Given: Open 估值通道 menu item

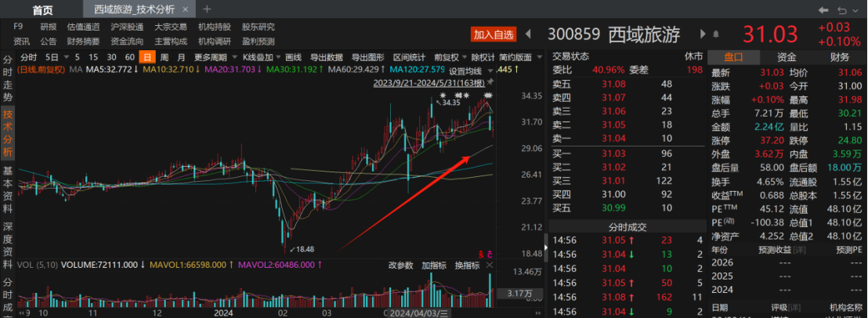Looking at the screenshot, I should [x=83, y=26].
